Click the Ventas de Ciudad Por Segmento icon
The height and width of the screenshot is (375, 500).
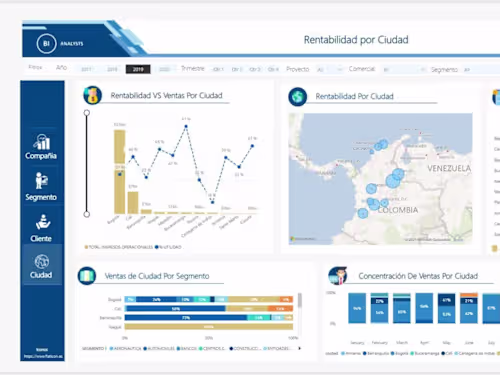[x=87, y=276]
